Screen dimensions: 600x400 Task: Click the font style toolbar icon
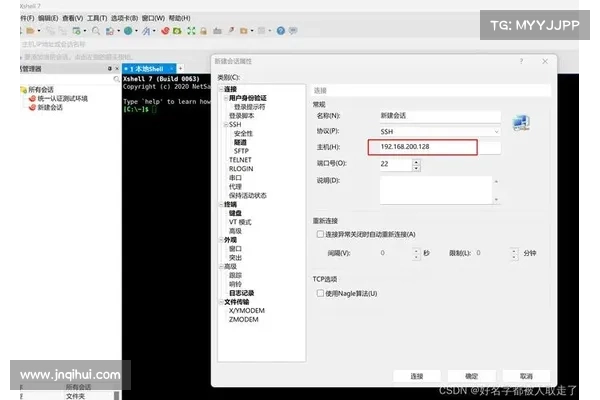[x=146, y=31]
